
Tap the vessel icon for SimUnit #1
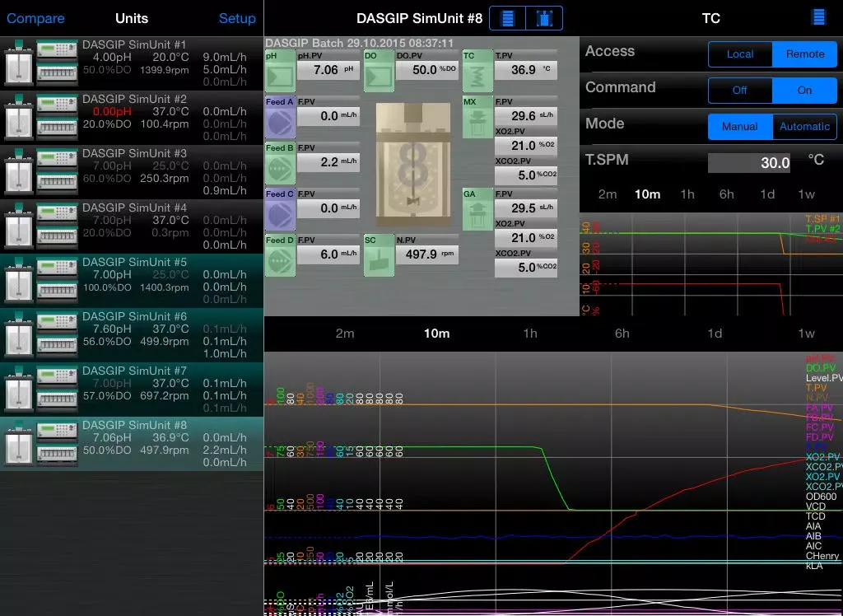[19, 63]
